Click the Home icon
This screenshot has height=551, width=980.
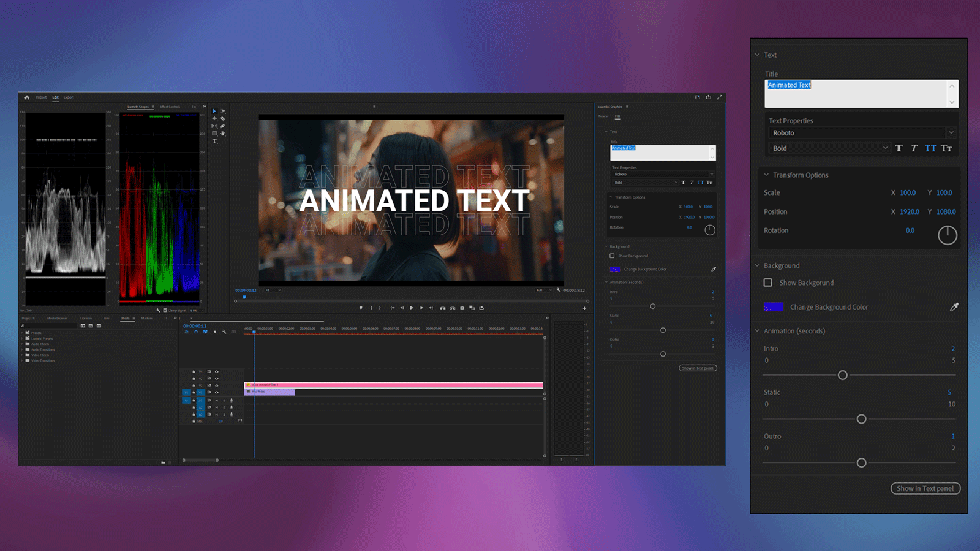pyautogui.click(x=27, y=97)
